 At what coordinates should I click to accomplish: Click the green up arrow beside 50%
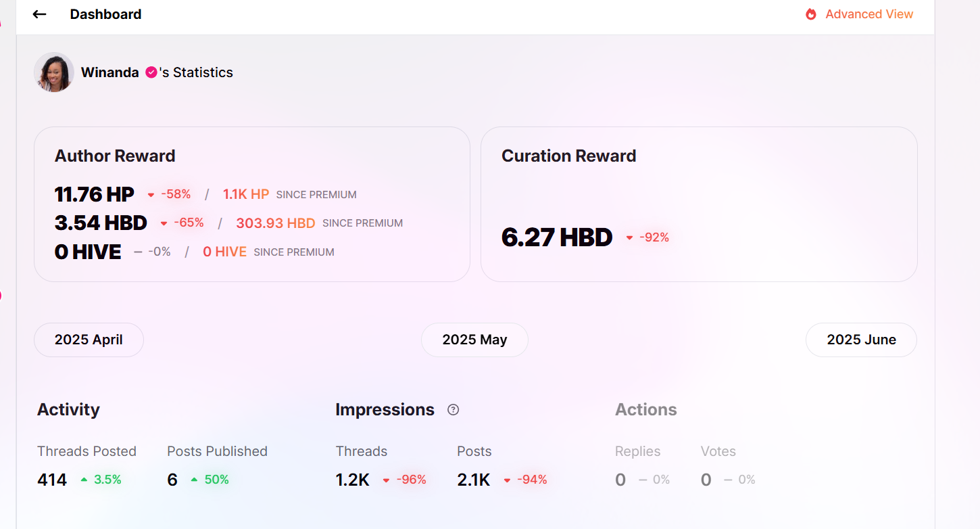[194, 480]
